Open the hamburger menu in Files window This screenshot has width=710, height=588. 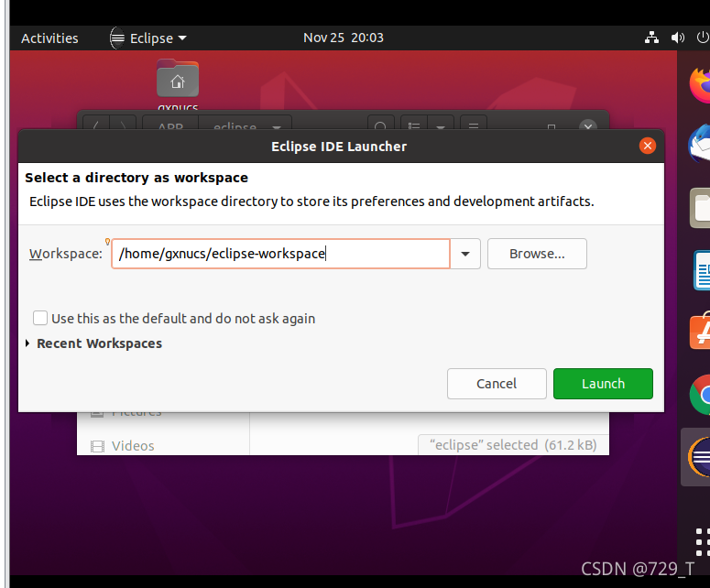tap(474, 125)
